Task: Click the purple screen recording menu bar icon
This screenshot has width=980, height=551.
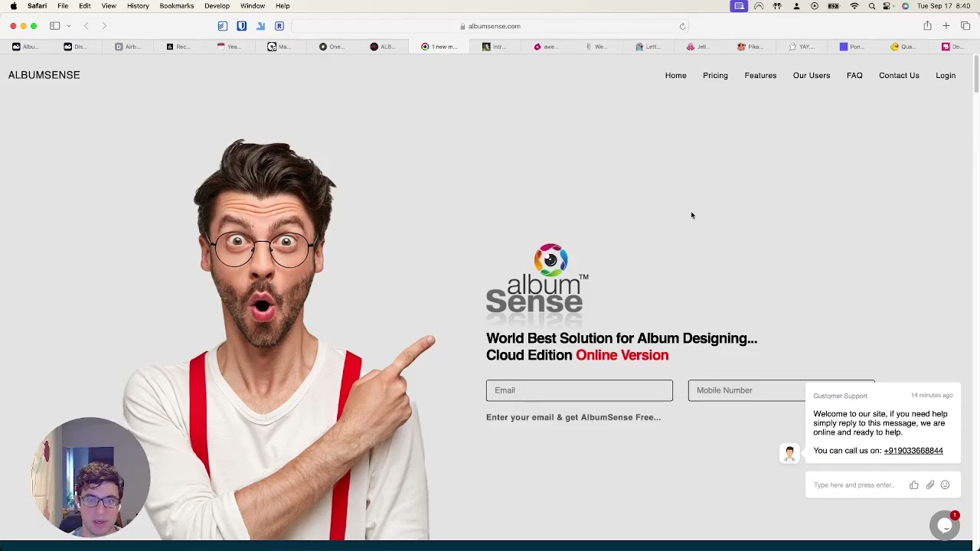Action: [739, 6]
